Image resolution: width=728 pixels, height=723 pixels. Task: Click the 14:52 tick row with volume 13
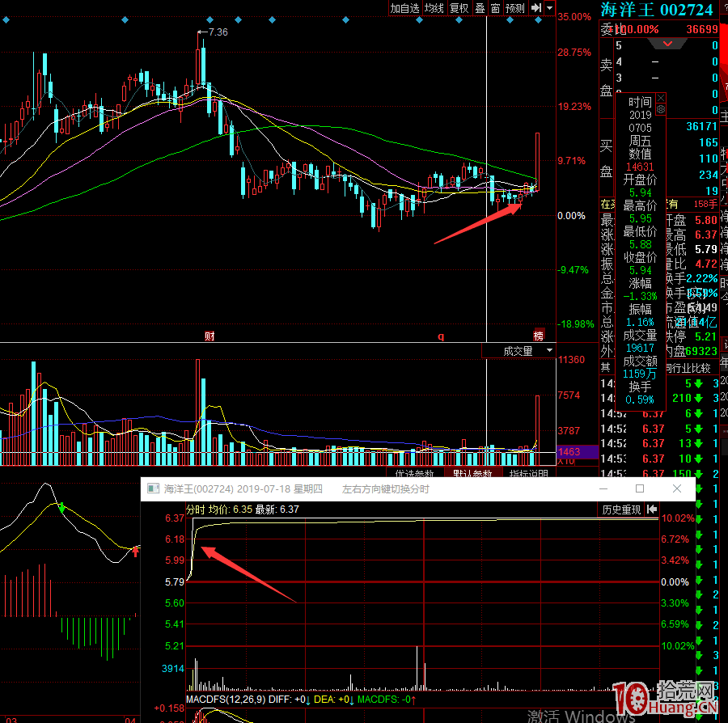[x=659, y=443]
